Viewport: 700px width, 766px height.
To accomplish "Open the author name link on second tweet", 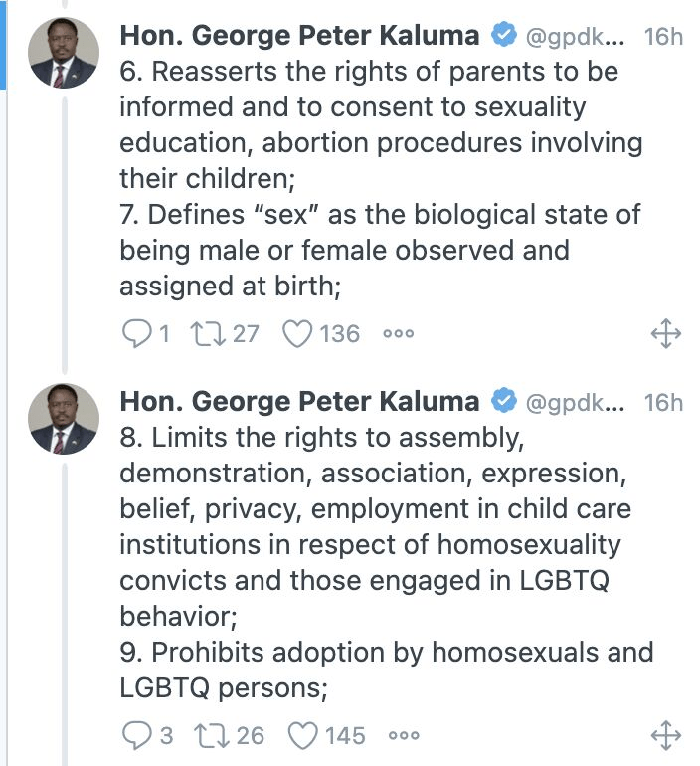I will (x=299, y=402).
